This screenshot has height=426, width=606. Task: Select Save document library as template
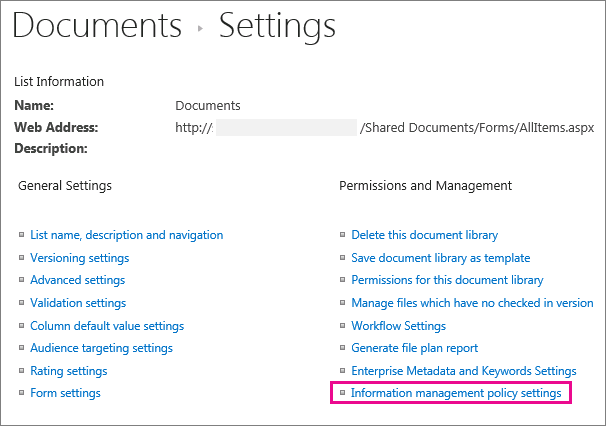coord(440,258)
